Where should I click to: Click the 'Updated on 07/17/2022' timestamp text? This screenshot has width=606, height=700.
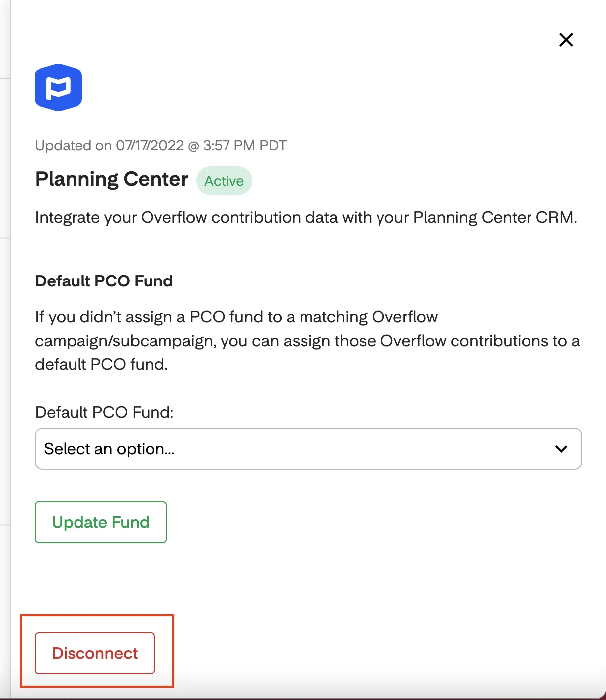(x=160, y=145)
